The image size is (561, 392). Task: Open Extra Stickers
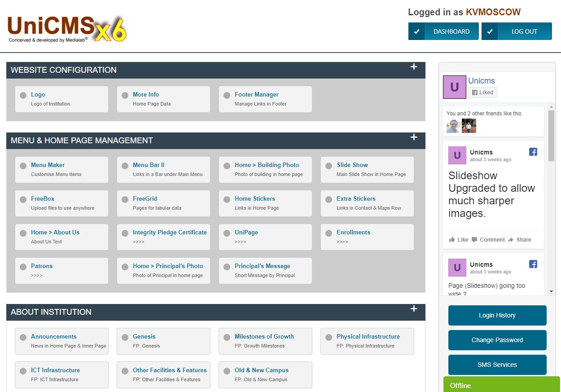tap(367, 203)
